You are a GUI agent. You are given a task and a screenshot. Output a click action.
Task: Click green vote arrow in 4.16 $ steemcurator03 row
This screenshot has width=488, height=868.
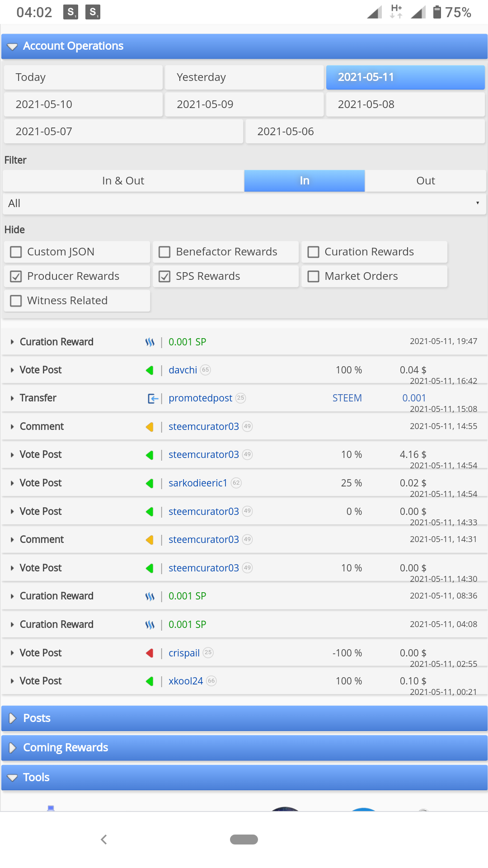tap(150, 455)
